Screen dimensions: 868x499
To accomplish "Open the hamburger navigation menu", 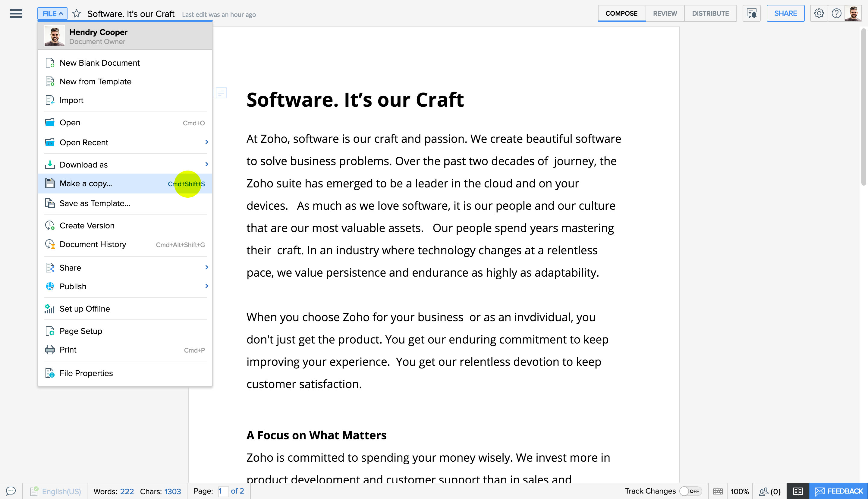I will pyautogui.click(x=15, y=13).
